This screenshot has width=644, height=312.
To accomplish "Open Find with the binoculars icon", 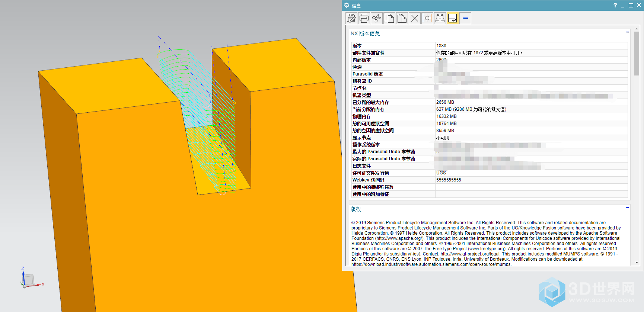I will 440,18.
